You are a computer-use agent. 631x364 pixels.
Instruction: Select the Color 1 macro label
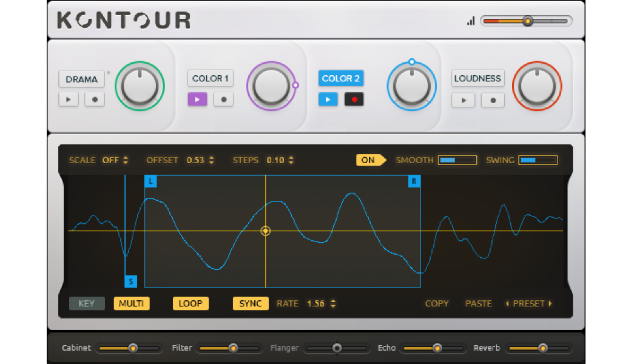coord(210,78)
